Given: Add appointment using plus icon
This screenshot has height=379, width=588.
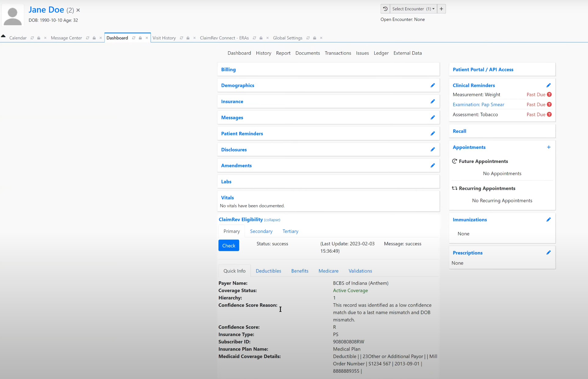Looking at the screenshot, I should (549, 147).
